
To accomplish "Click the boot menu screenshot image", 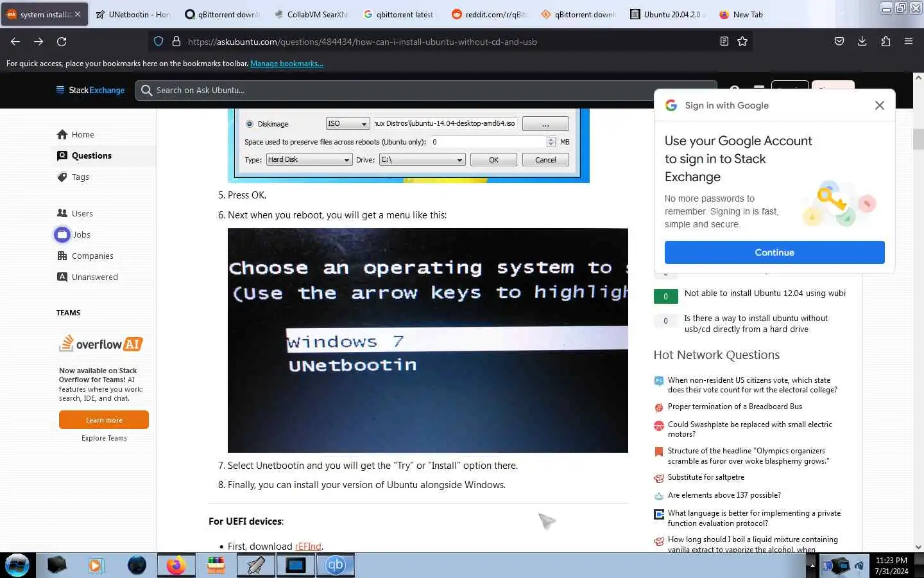I will click(428, 340).
